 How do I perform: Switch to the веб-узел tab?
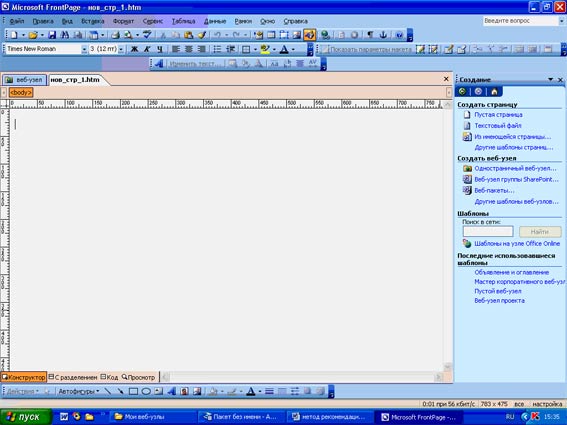pos(24,80)
